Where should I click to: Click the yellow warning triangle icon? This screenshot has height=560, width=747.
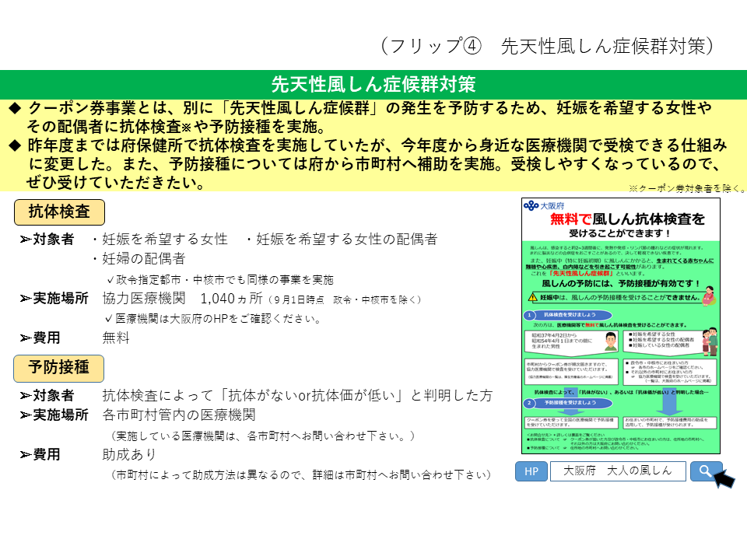coord(534,297)
